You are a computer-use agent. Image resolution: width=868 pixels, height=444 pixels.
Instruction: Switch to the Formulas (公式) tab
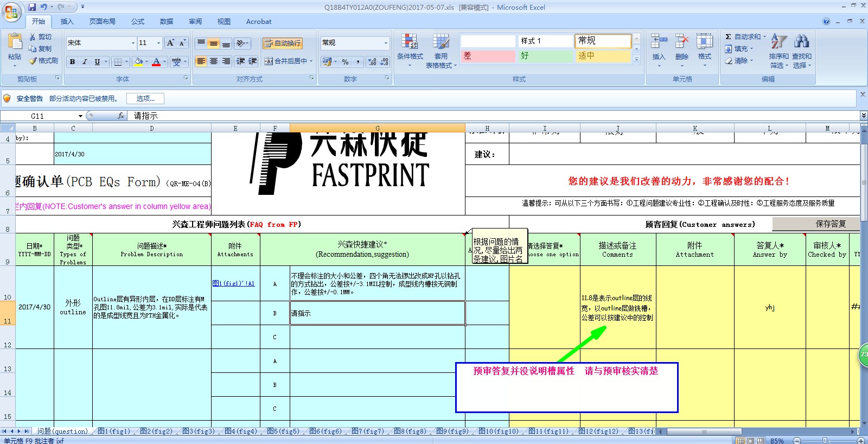(138, 22)
